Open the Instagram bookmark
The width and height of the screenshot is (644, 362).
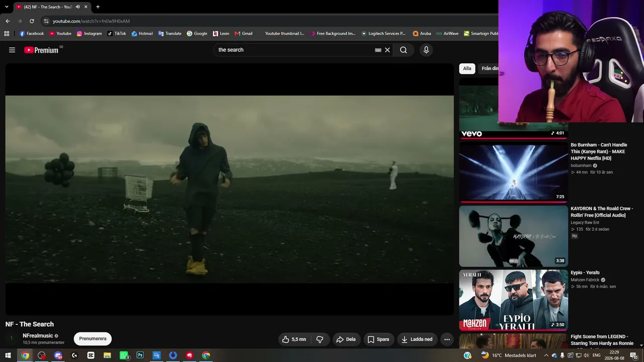point(89,34)
